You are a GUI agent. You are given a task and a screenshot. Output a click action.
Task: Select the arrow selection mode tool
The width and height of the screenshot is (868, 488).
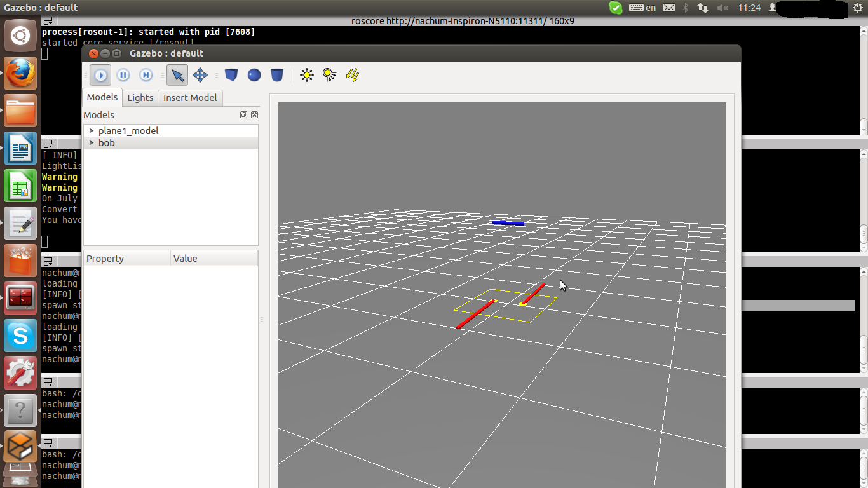178,75
